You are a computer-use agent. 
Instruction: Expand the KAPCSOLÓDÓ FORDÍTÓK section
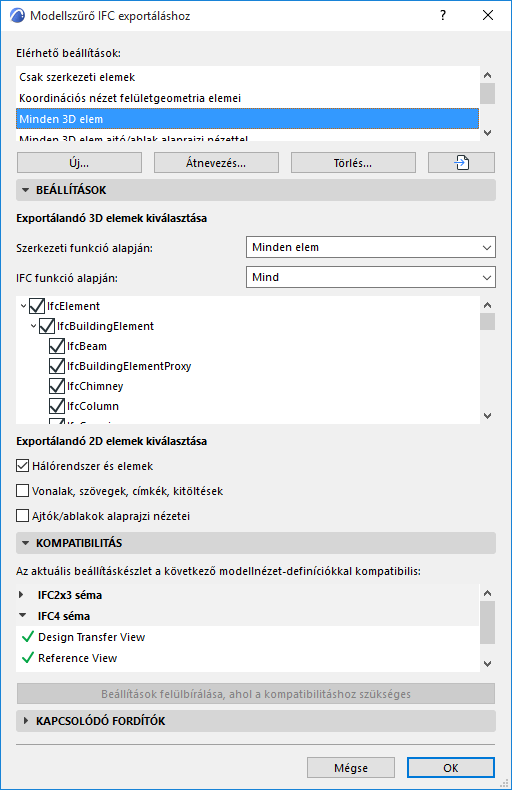256,721
